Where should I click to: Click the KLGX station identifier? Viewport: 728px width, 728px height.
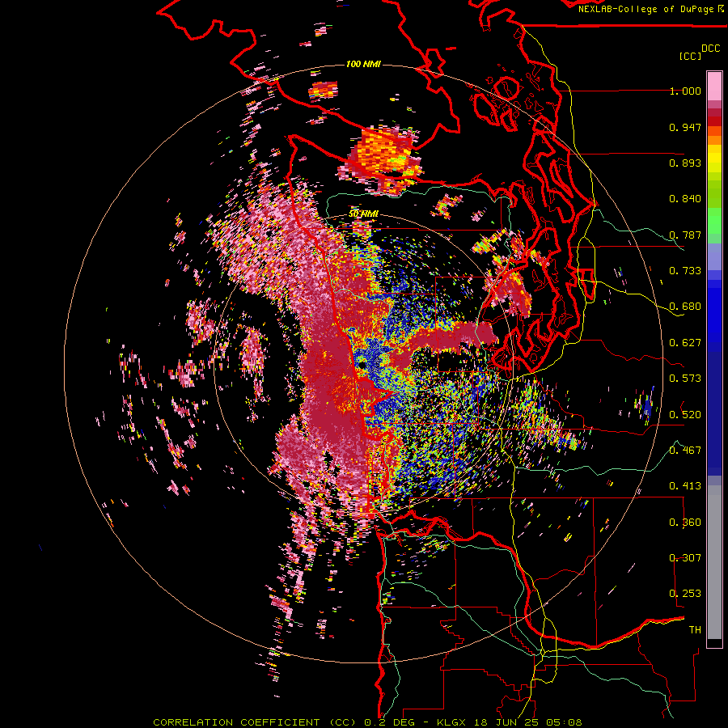click(x=451, y=722)
